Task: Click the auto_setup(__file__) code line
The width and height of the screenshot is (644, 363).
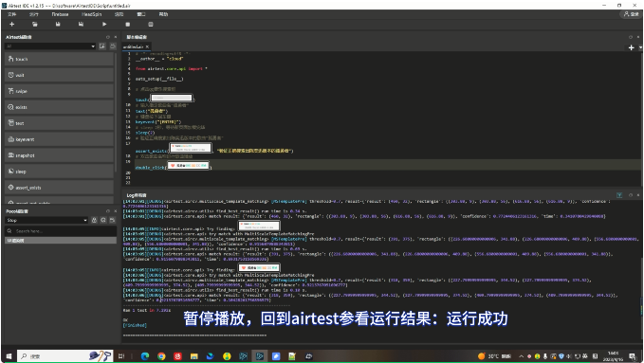Action: tap(159, 79)
